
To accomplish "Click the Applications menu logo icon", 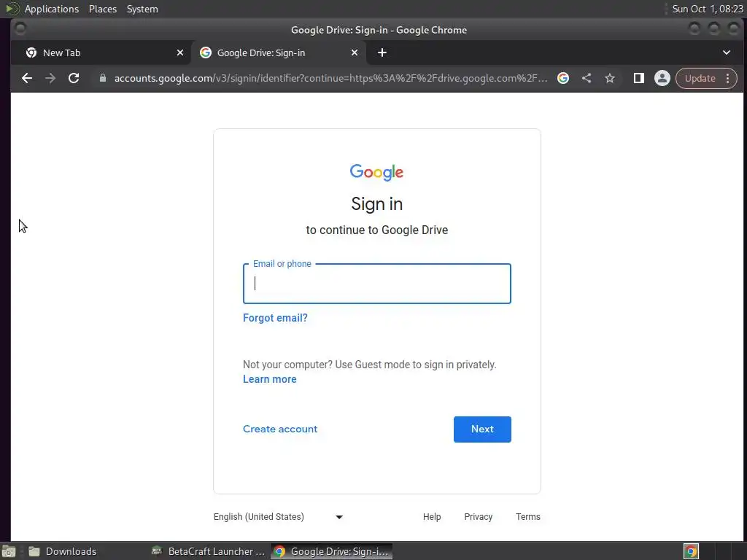I will (12, 9).
